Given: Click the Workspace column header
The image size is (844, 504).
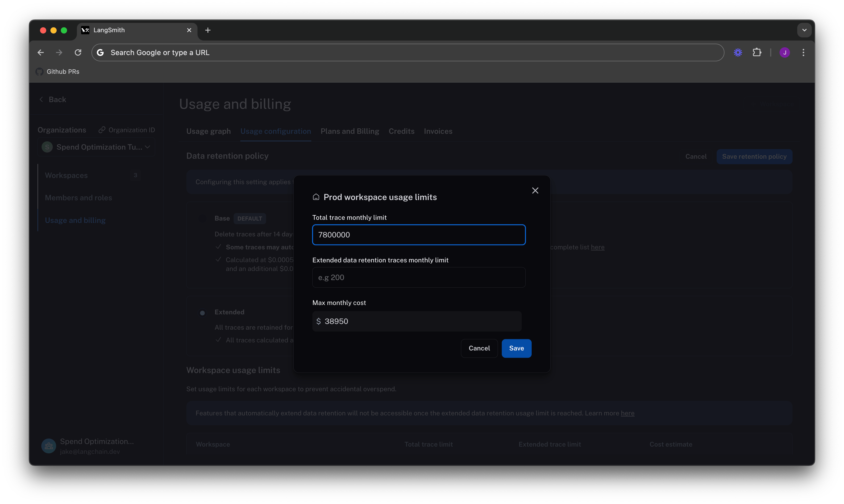Looking at the screenshot, I should [213, 444].
